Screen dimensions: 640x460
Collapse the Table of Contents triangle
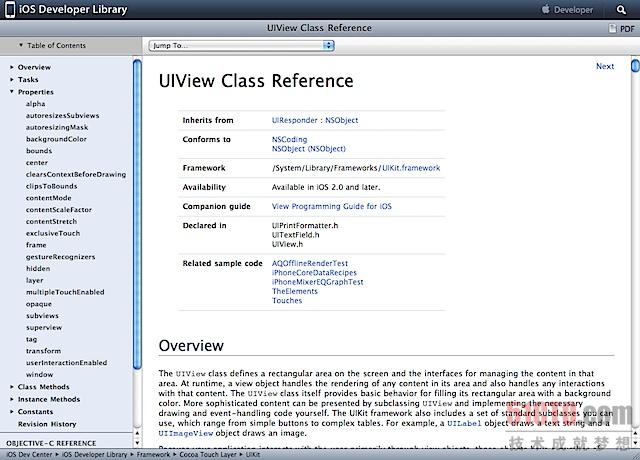(21, 45)
